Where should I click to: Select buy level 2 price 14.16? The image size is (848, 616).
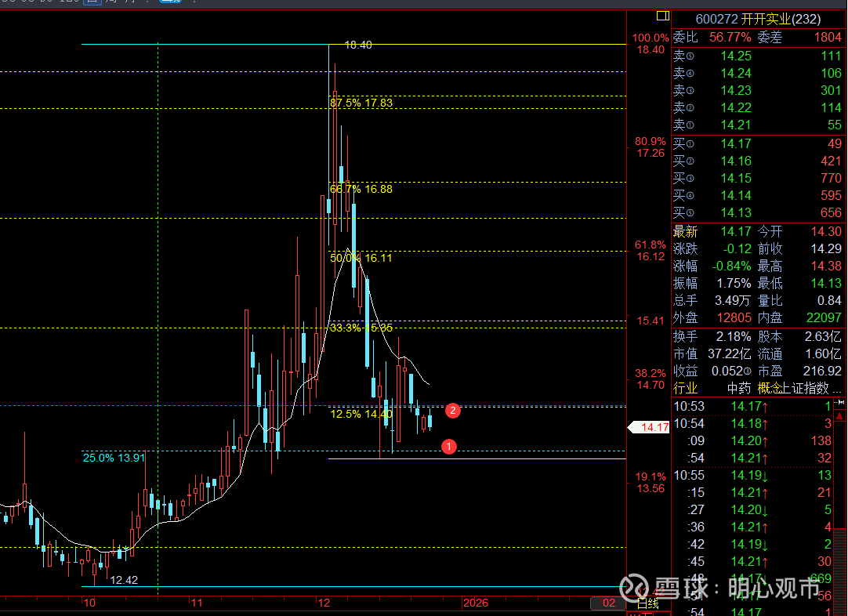coord(735,161)
